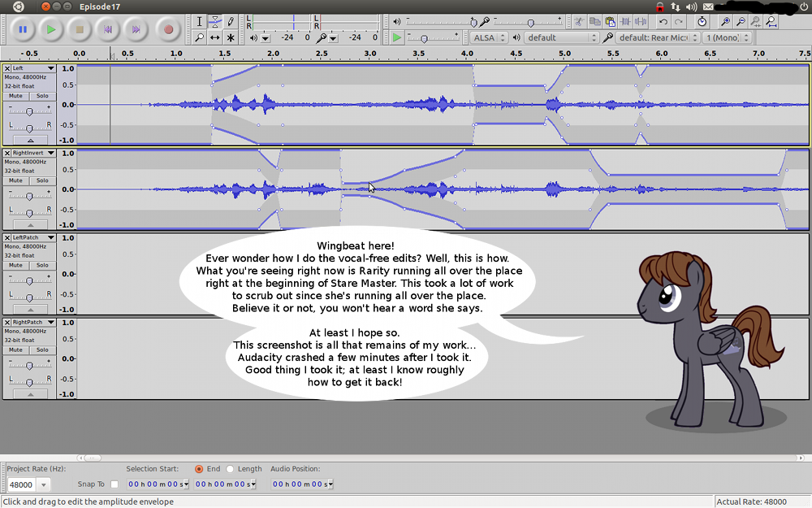
Task: Open the output meter dropdown arrow
Action: point(266,38)
